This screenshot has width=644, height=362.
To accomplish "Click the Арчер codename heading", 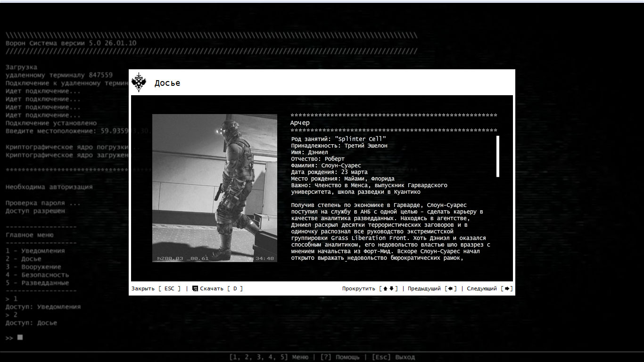I will [x=300, y=123].
